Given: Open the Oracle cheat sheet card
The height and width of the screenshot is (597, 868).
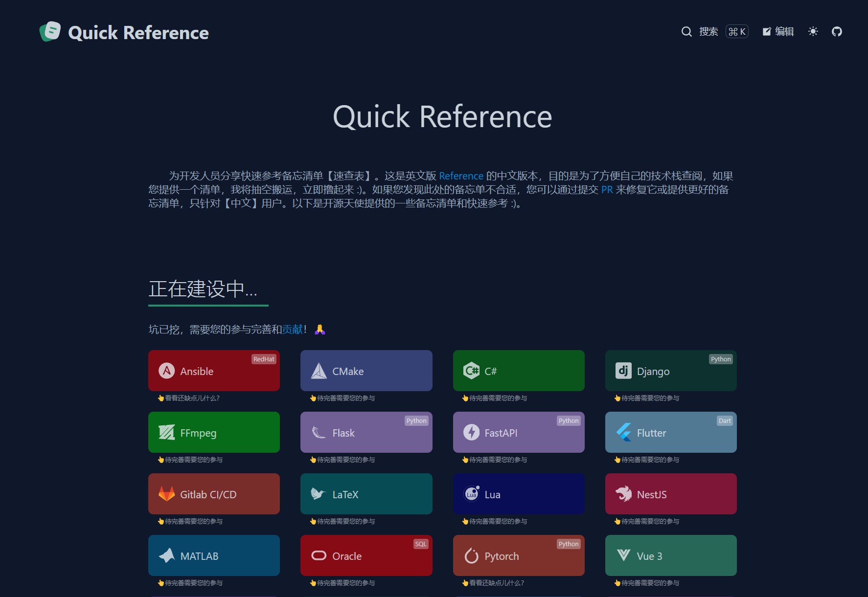Looking at the screenshot, I should click(366, 555).
